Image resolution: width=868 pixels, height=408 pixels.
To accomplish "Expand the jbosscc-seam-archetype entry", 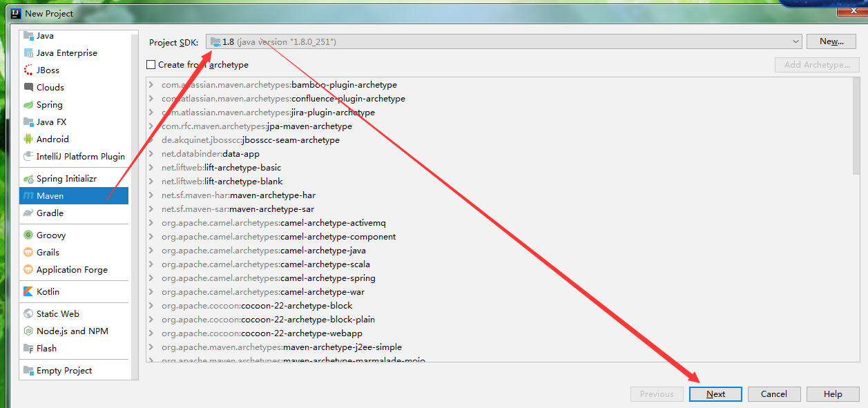I will (x=152, y=140).
